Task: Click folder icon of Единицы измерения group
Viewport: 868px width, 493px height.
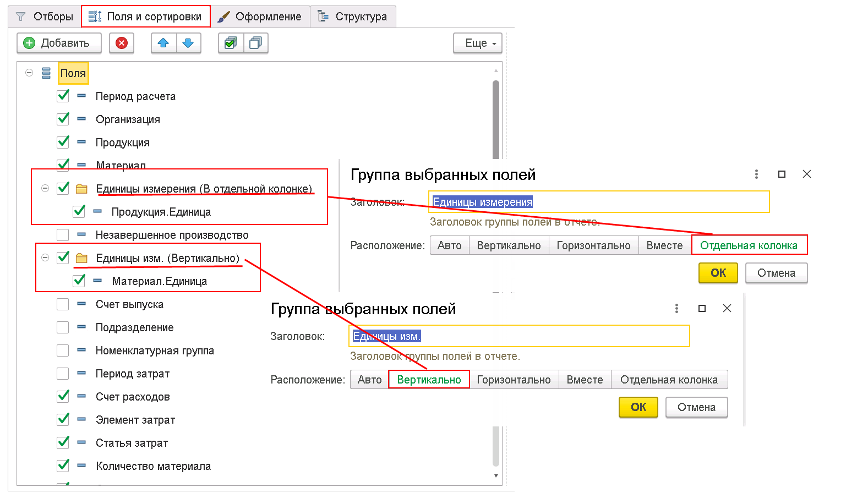Action: (x=81, y=189)
